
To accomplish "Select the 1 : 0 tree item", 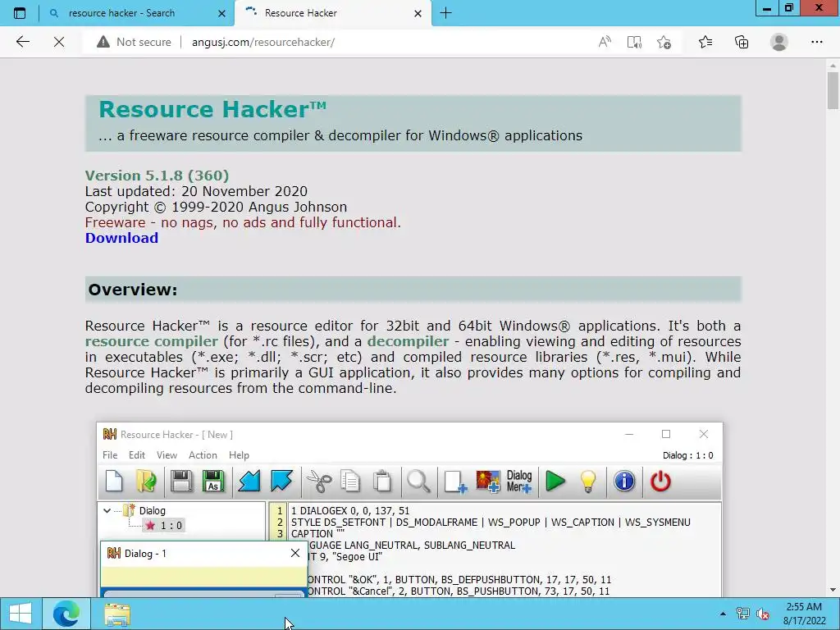I will [164, 526].
